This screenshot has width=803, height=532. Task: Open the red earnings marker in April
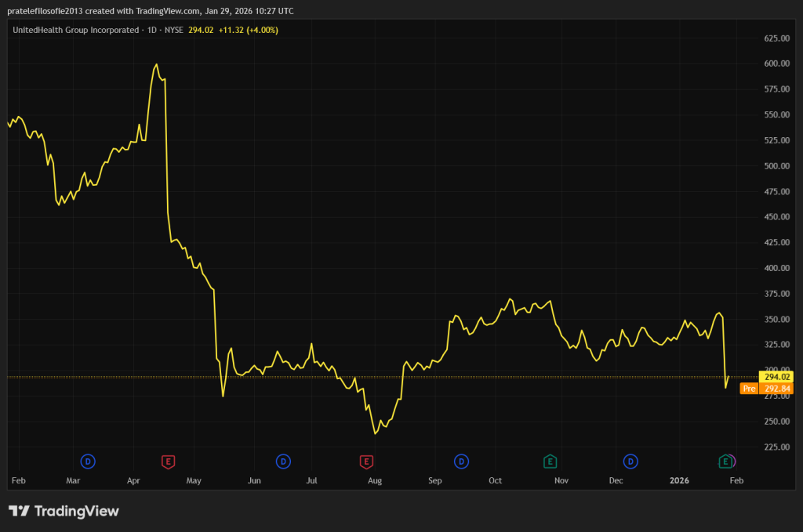[x=167, y=461]
